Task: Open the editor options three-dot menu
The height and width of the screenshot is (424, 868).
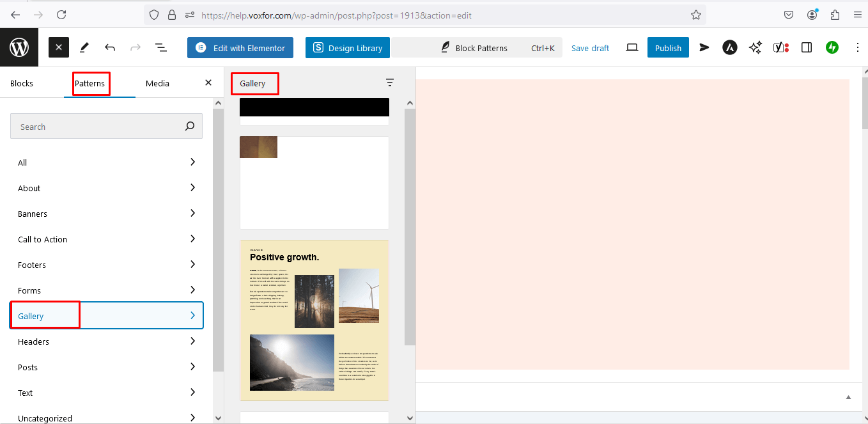Action: (x=858, y=47)
